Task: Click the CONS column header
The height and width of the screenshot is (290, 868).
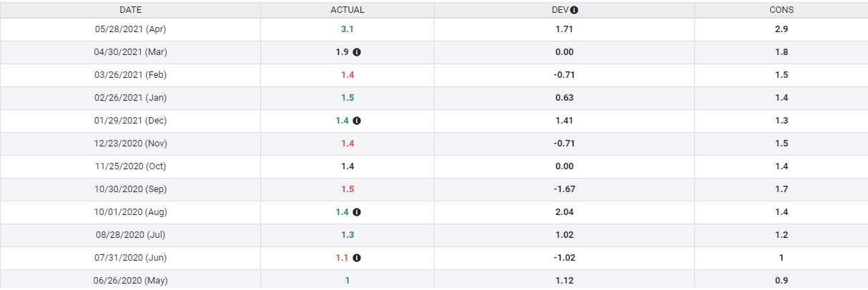Action: (x=781, y=10)
